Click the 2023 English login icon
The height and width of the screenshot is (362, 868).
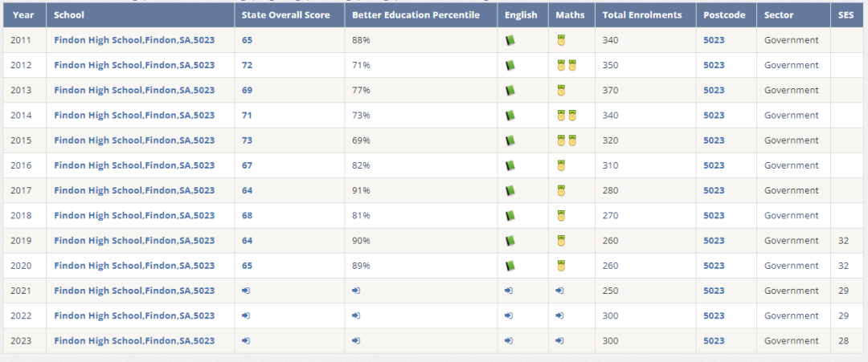509,341
